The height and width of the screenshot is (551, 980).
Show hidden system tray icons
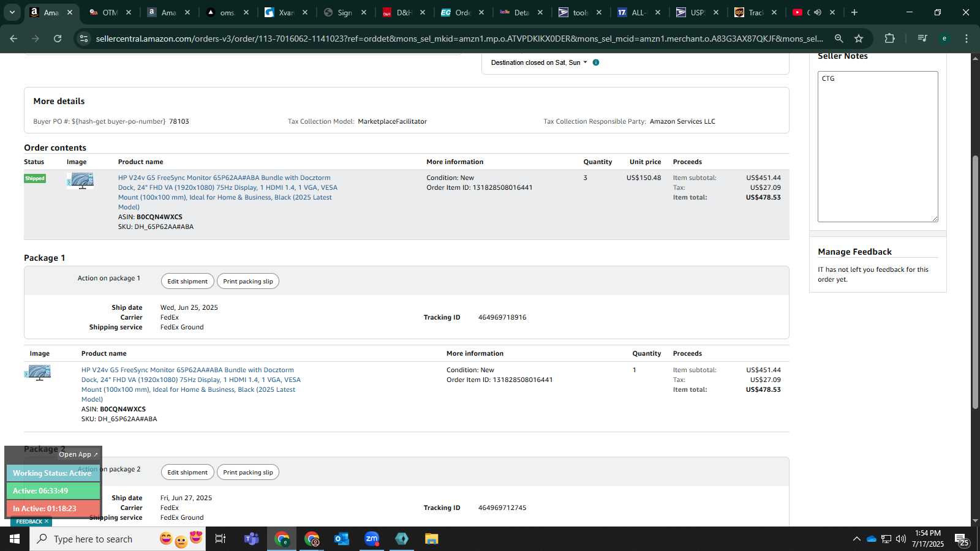[x=856, y=539]
